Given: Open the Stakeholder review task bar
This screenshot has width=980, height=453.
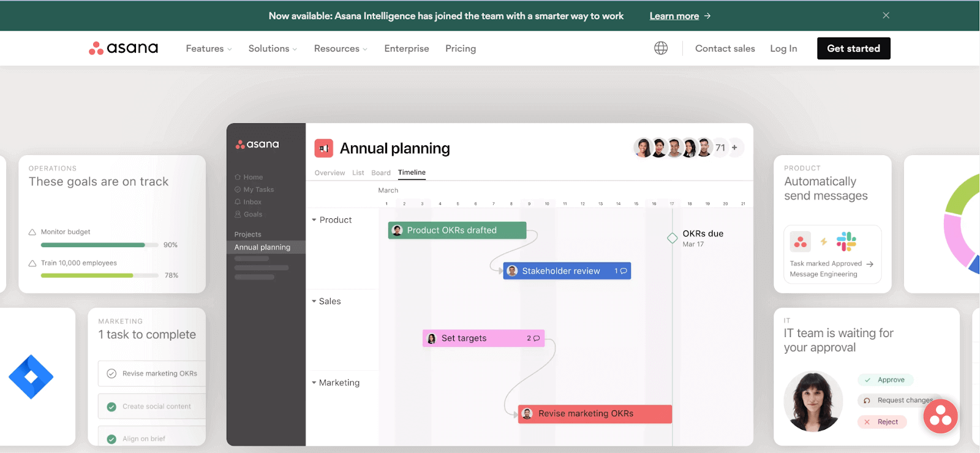Looking at the screenshot, I should click(567, 271).
